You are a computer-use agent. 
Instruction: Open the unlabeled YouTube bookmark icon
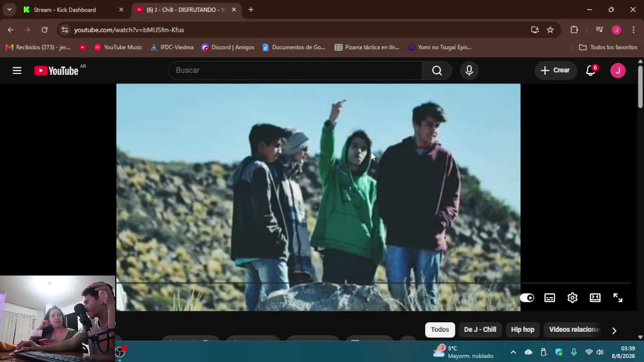click(83, 47)
